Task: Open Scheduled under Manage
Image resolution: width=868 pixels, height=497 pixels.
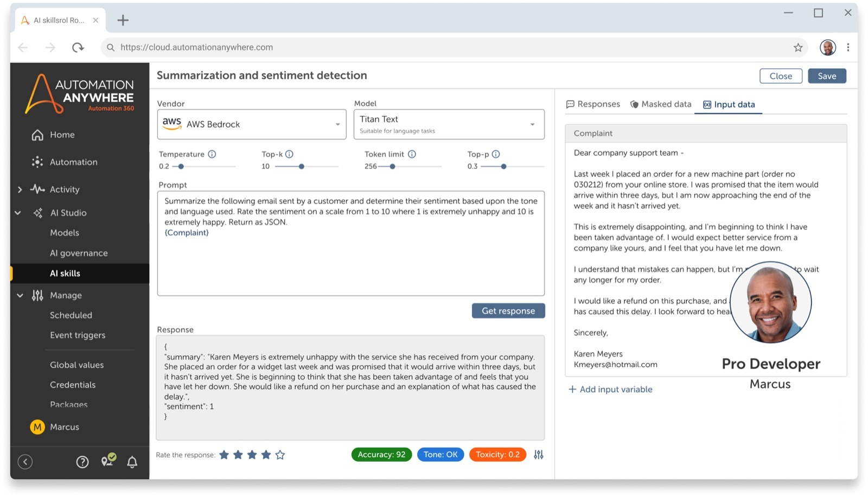Action: [71, 315]
